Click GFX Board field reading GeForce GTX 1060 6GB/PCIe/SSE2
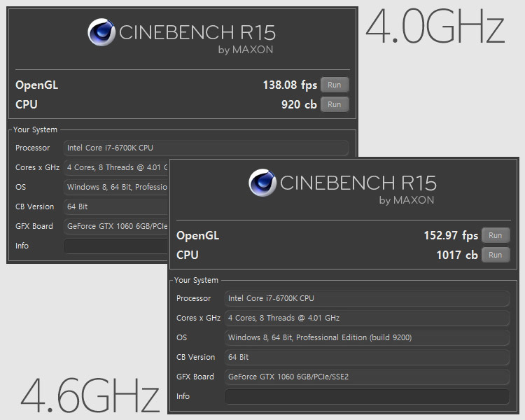 367,377
